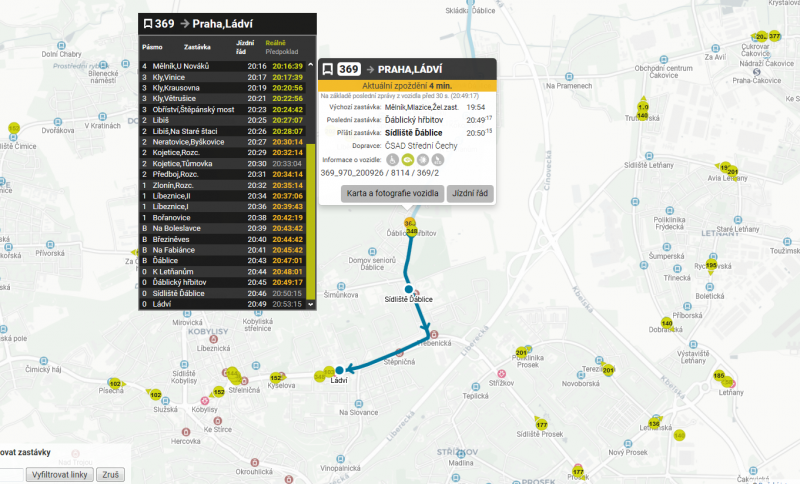The height and width of the screenshot is (484, 800).
Task: Select the Kly,Vinice timetable row
Action: 222,77
